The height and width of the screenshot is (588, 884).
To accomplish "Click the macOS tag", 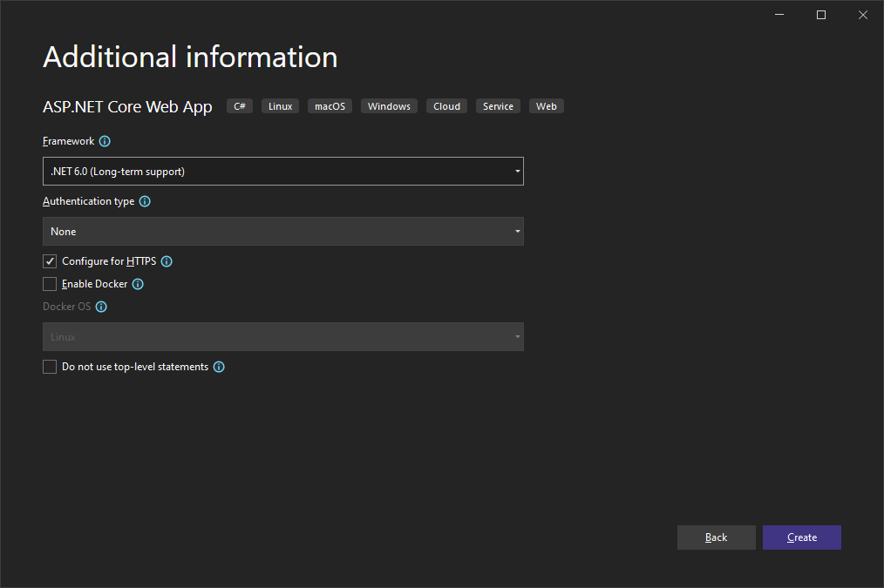I will 330,106.
